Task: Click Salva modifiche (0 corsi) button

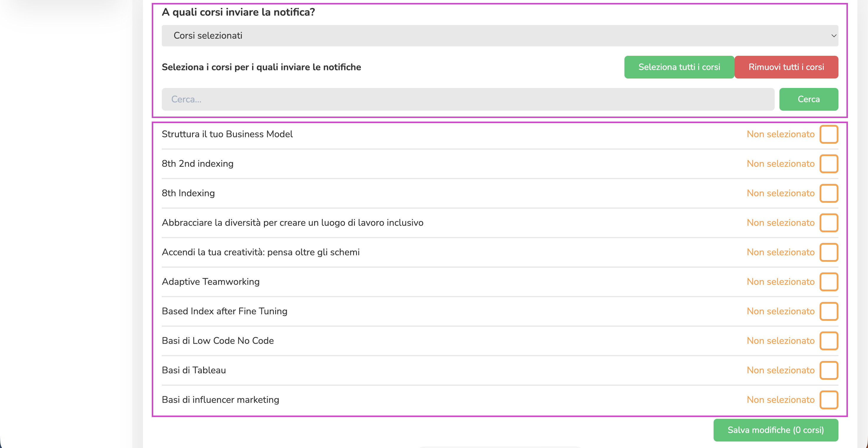Action: pyautogui.click(x=776, y=430)
